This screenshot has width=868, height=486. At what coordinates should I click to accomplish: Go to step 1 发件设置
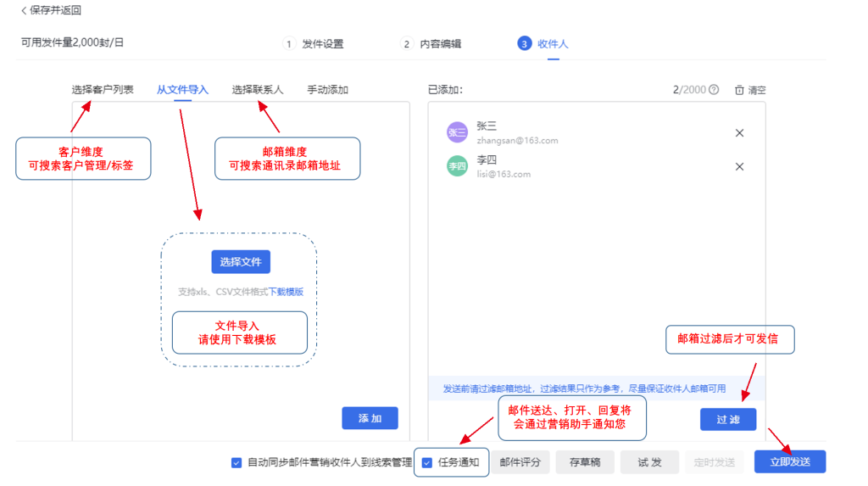pyautogui.click(x=314, y=44)
